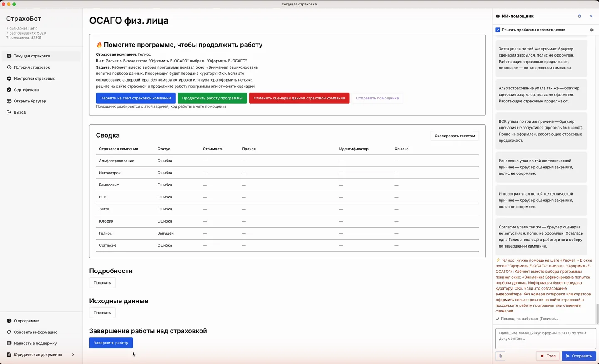Click the assistant message input field
The width and height of the screenshot is (599, 364).
546,339
